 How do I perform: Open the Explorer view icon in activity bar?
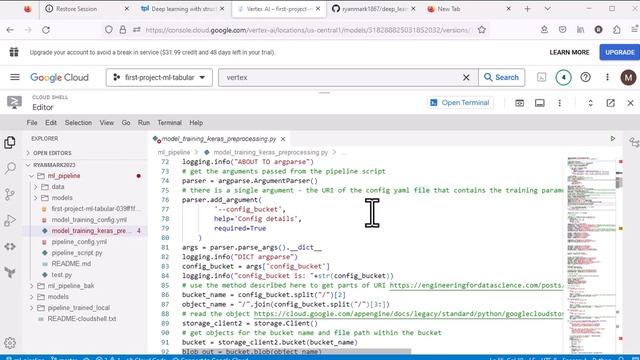10,142
